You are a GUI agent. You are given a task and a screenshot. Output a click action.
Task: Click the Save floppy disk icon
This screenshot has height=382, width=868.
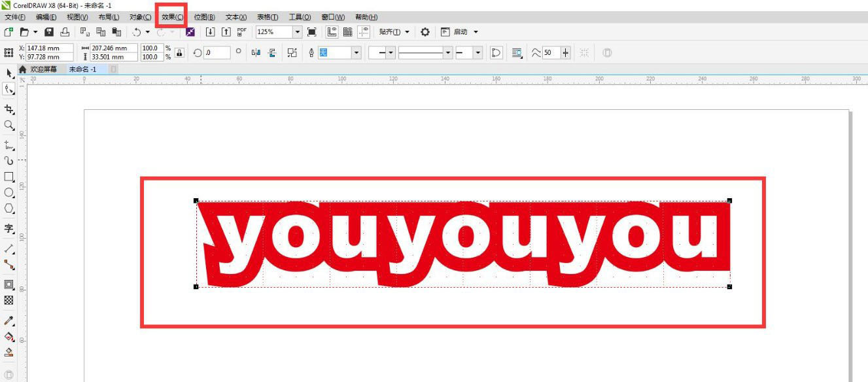pyautogui.click(x=49, y=32)
